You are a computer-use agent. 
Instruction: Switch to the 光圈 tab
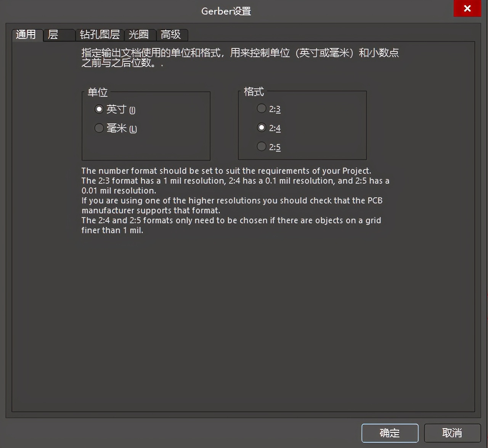pyautogui.click(x=139, y=35)
